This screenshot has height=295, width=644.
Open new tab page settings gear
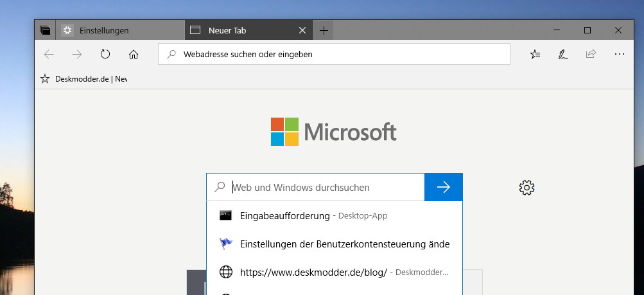(x=527, y=188)
